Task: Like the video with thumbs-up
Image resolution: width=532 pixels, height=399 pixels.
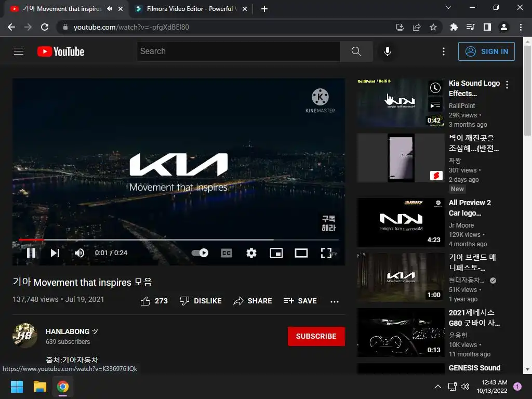Action: [x=154, y=301]
